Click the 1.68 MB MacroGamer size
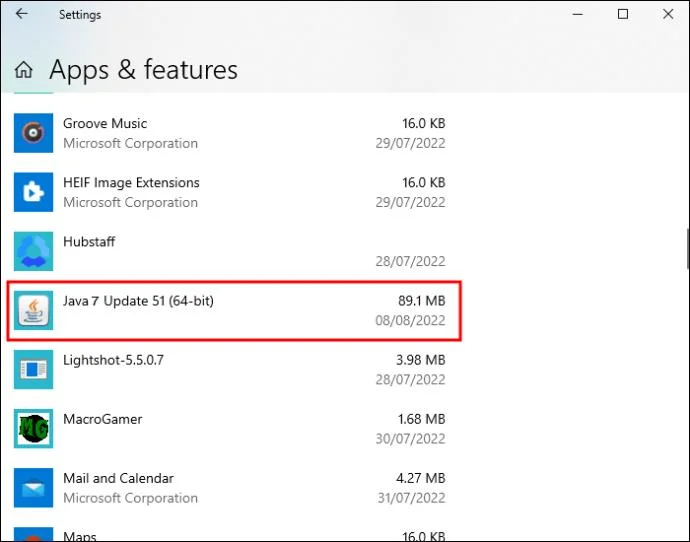Image resolution: width=690 pixels, height=542 pixels. pos(422,419)
